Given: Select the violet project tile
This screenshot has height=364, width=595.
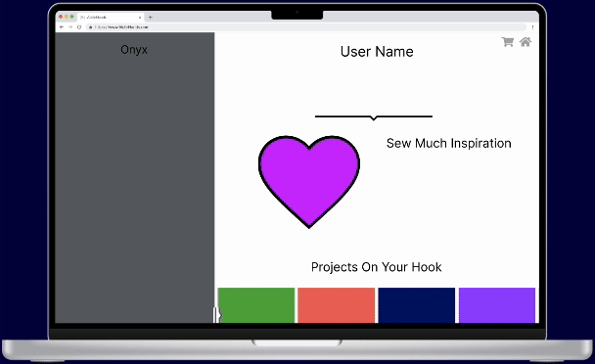Looking at the screenshot, I should click(x=497, y=305).
